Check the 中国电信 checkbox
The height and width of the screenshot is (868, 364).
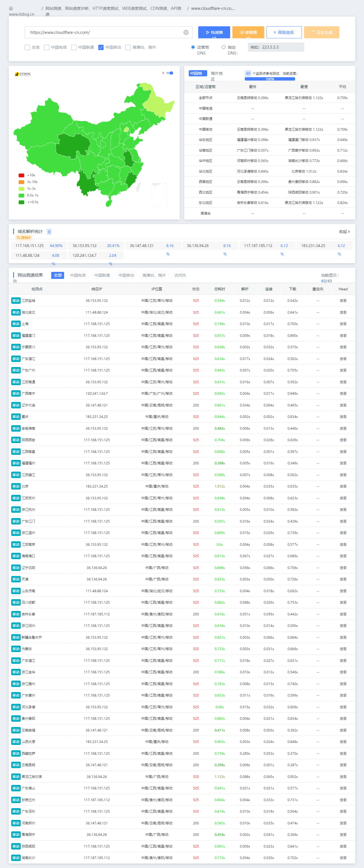coord(46,48)
